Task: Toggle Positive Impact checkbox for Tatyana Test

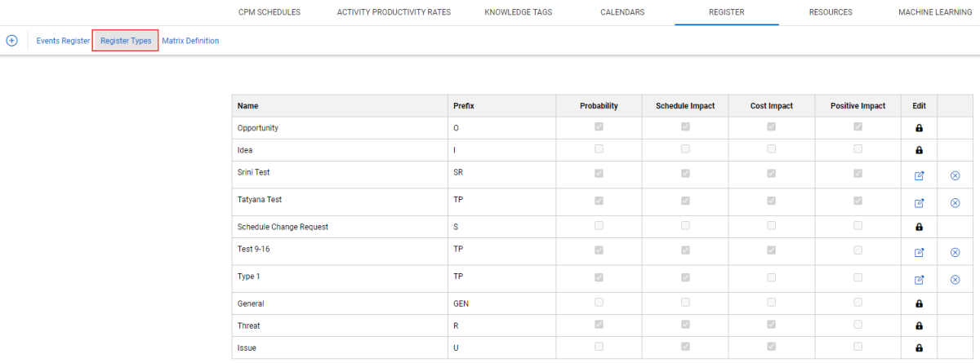Action: (857, 201)
